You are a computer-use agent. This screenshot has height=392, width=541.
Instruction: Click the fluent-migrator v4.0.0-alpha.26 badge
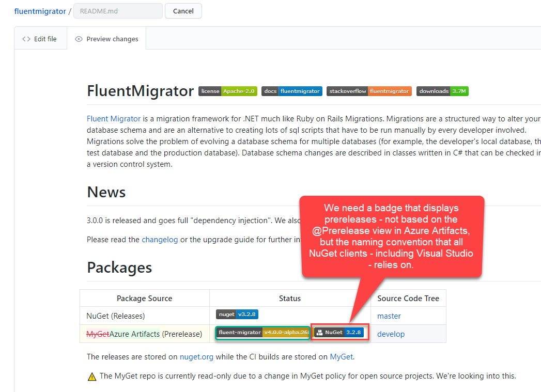262,332
